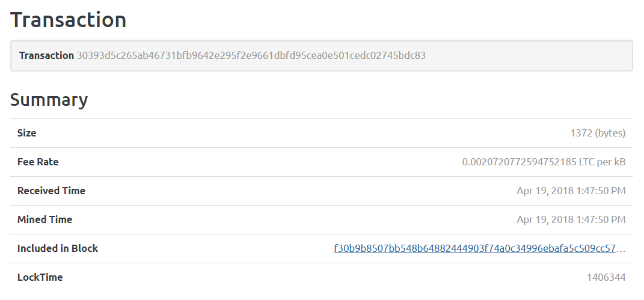Select the LockTime row label
This screenshot has height=300, width=644.
40,277
